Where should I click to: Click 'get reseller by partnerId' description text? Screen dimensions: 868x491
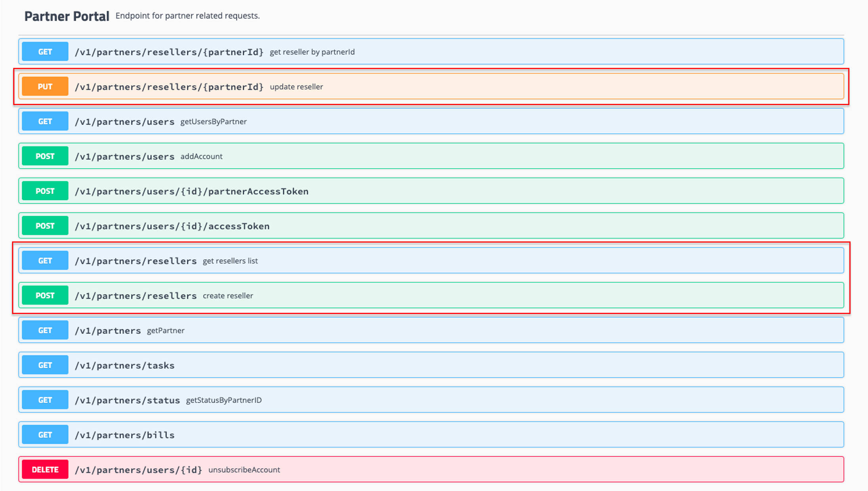click(x=312, y=52)
